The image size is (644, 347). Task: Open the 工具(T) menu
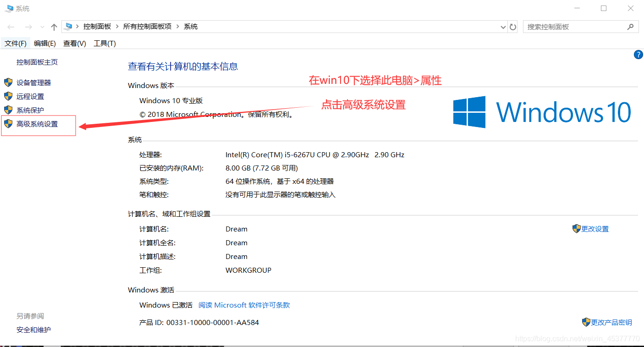(105, 43)
